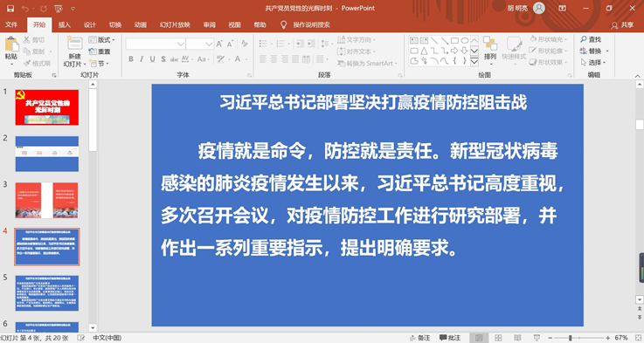This screenshot has height=343, width=644.
Task: Open the 版式 layout dropdown
Action: [x=102, y=40]
